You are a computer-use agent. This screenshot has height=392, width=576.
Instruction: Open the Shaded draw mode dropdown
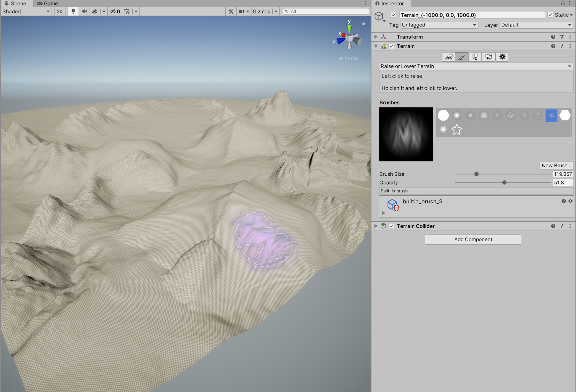click(x=26, y=12)
